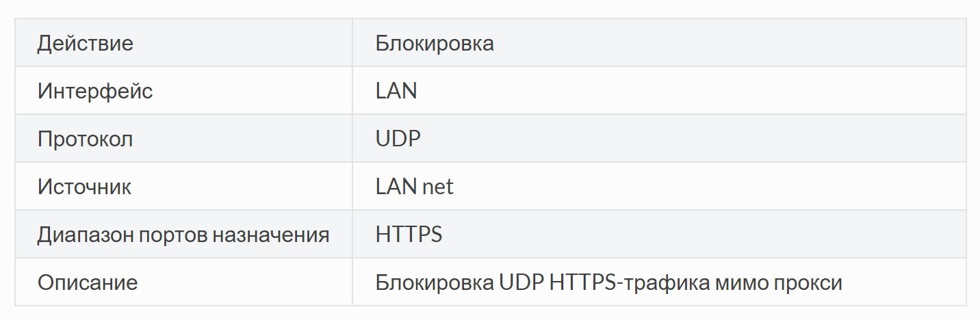This screenshot has width=980, height=320.
Task: Click the "Источник" row label
Action: 84,187
